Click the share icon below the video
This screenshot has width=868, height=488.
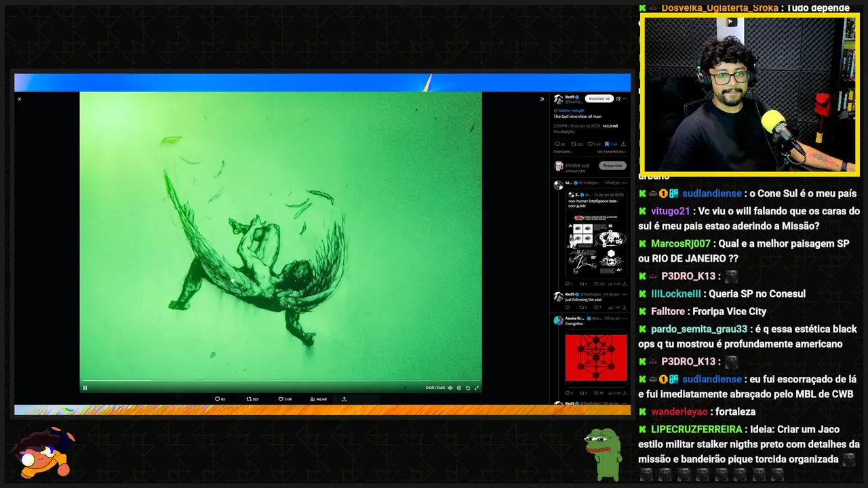[x=344, y=399]
